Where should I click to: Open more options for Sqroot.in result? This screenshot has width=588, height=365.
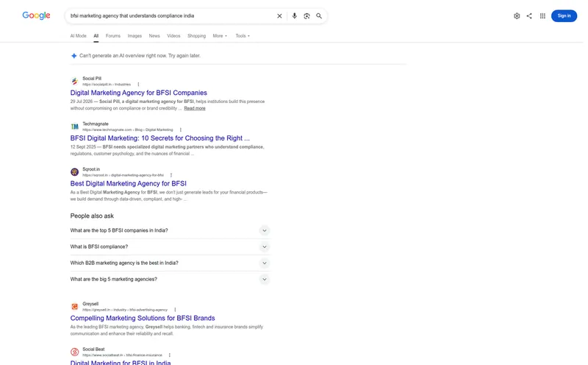pos(171,175)
